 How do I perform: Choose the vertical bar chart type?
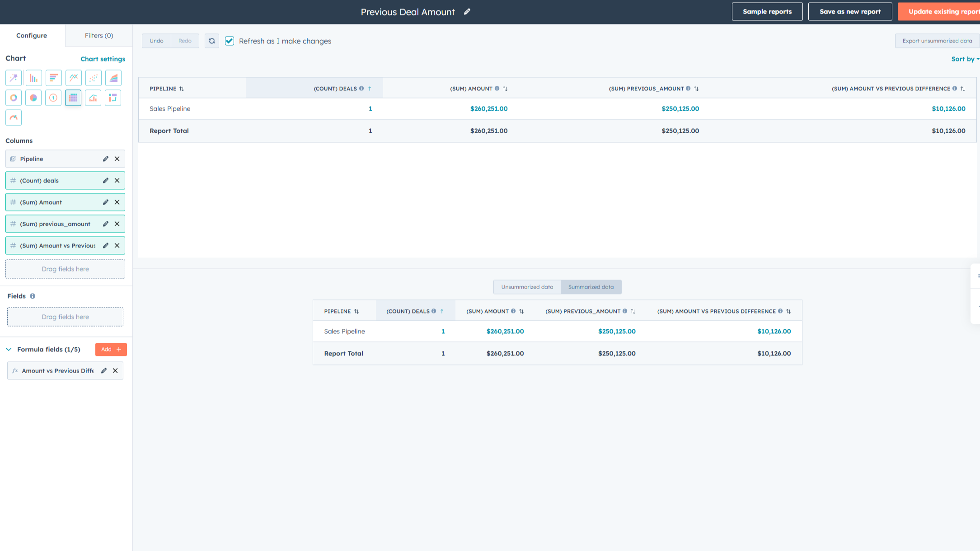click(33, 78)
